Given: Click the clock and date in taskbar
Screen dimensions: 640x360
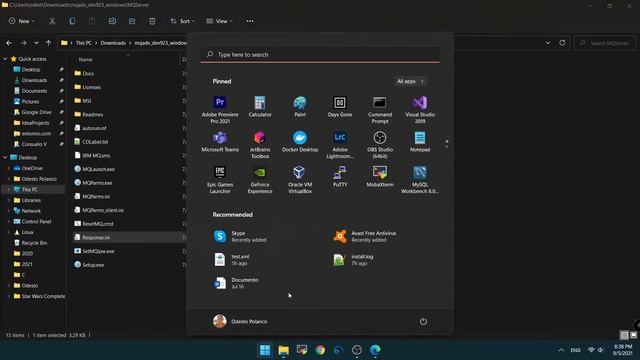Looking at the screenshot, I should click(x=622, y=350).
